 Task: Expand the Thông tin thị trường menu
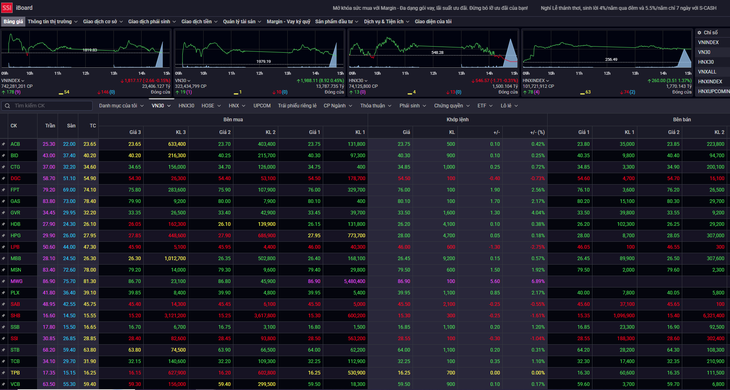coord(52,21)
